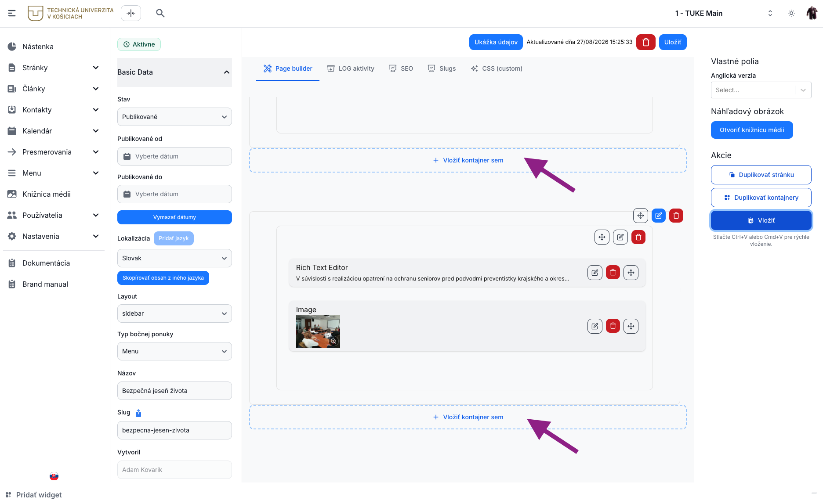Image resolution: width=823 pixels, height=504 pixels.
Task: Click the inner container move handle icon
Action: [x=602, y=237]
